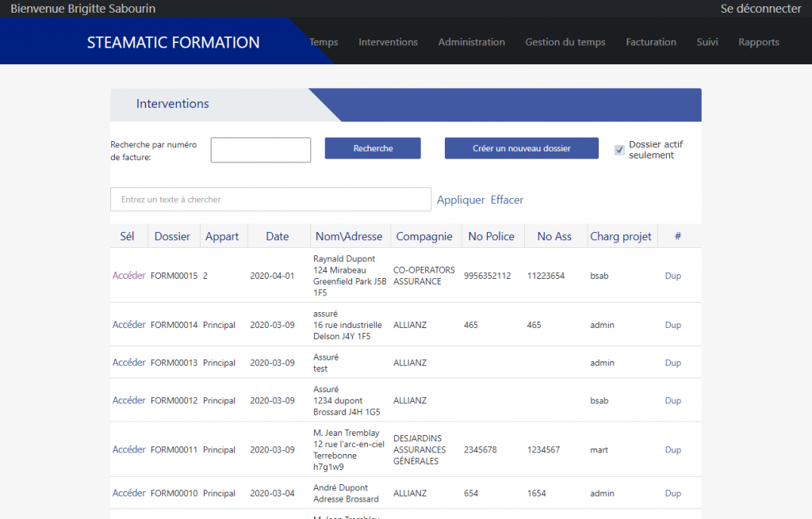Click police number 9956352112
The width and height of the screenshot is (812, 519).
tap(488, 276)
